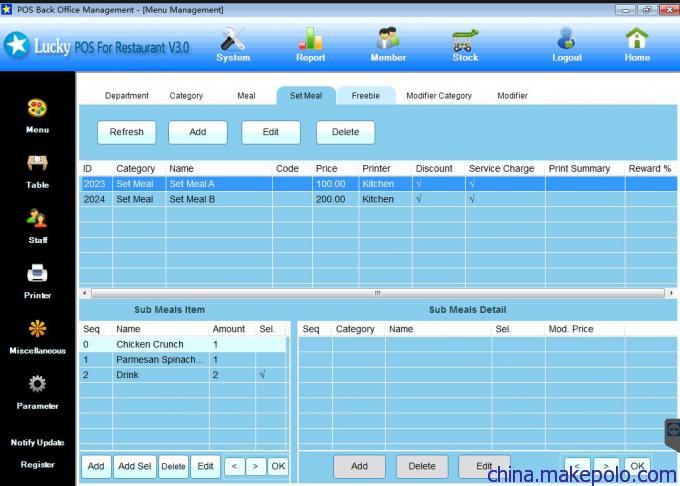Click Amount header in Sub Meals Item
Image resolution: width=680 pixels, height=486 pixels.
point(229,329)
